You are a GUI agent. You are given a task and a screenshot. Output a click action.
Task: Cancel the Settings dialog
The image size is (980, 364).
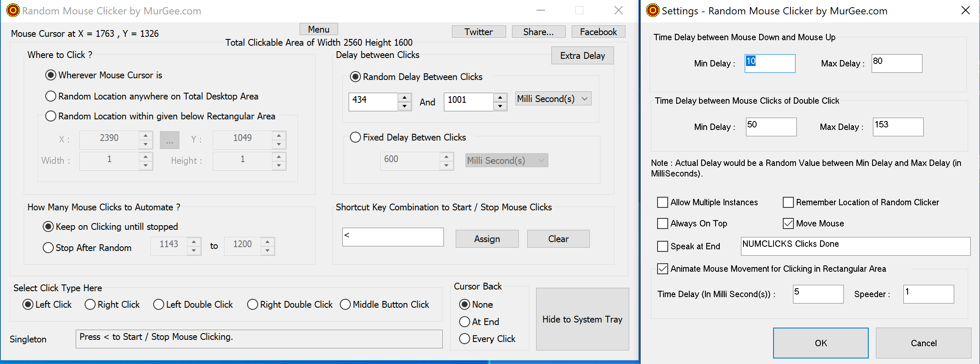924,343
